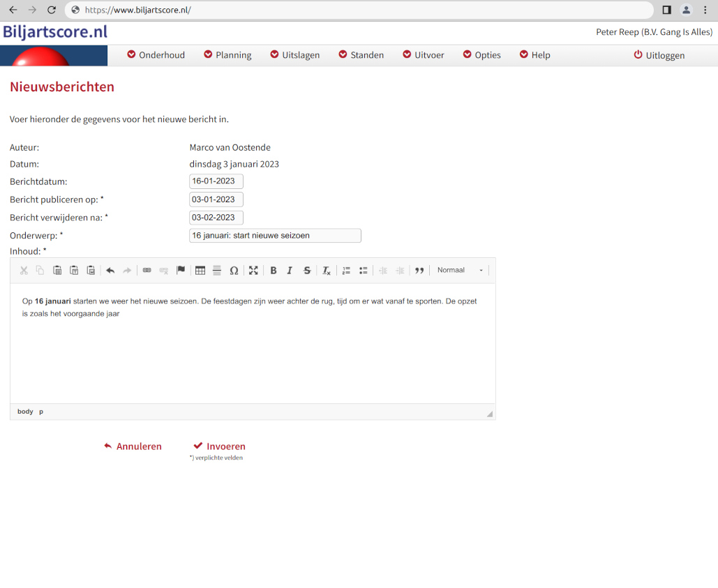Click Annuleren to cancel
Image resolution: width=718 pixels, height=588 pixels.
[x=133, y=446]
